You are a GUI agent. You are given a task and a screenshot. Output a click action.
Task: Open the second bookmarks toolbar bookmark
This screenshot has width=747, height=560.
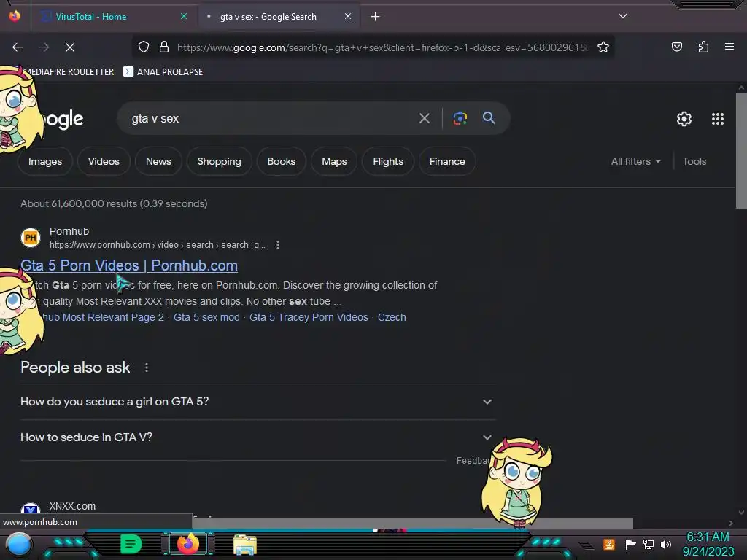163,72
